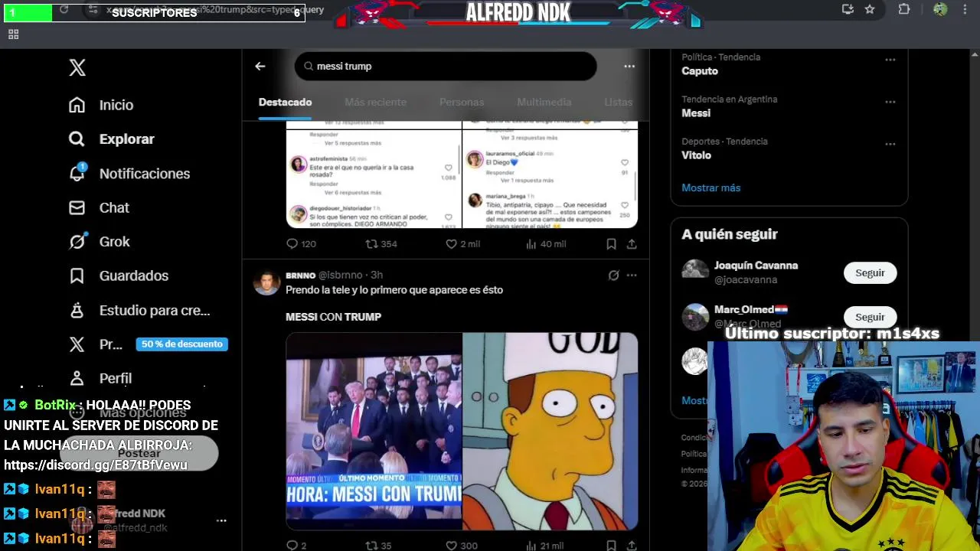Open the Chat section

(x=99, y=207)
